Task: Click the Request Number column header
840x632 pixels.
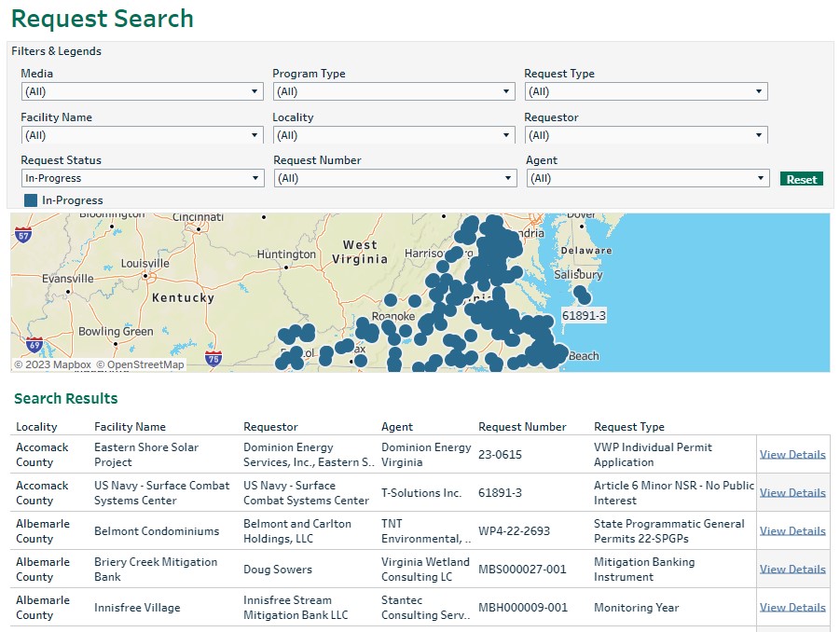Action: [522, 427]
